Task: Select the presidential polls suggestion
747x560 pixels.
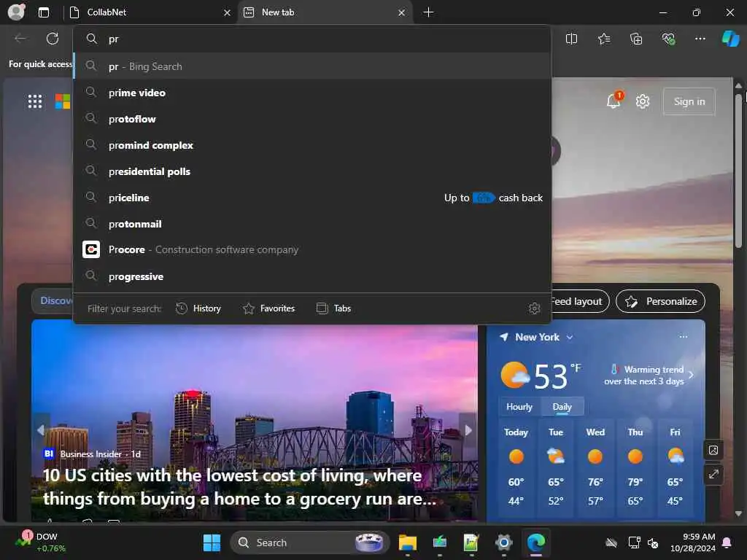Action: (312, 171)
